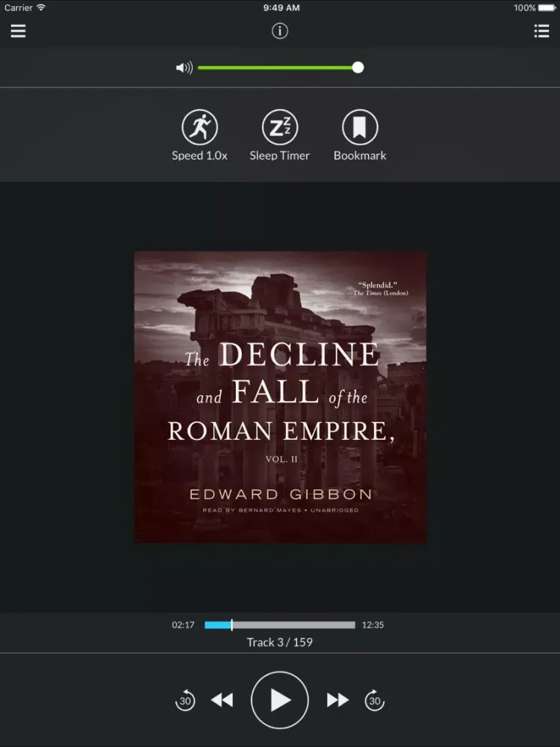Tap the total time 12:35
Screen dimensions: 560x747
[373, 625]
